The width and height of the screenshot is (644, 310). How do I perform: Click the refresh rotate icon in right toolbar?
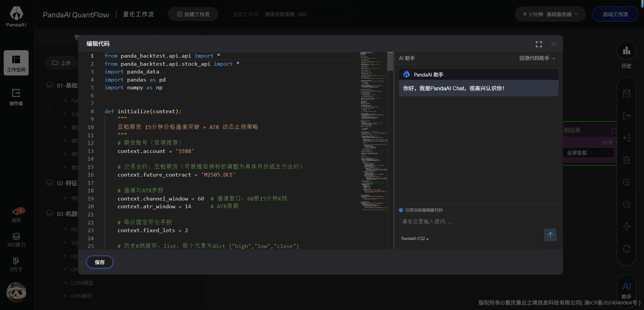(x=627, y=249)
